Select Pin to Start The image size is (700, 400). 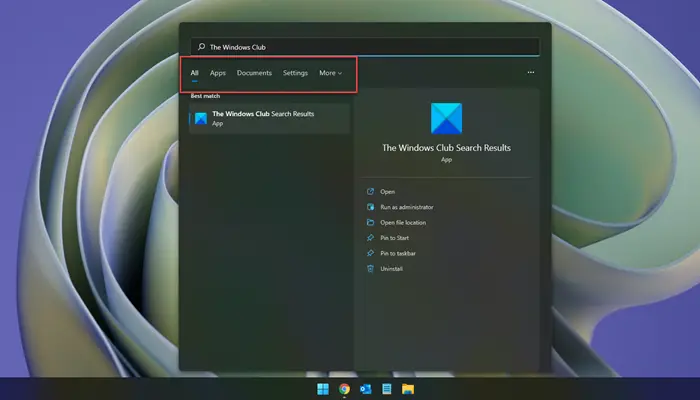[394, 238]
